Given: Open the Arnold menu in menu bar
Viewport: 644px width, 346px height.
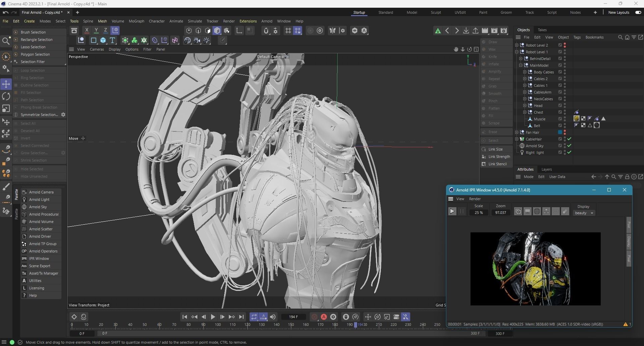Looking at the screenshot, I should pyautogui.click(x=267, y=21).
